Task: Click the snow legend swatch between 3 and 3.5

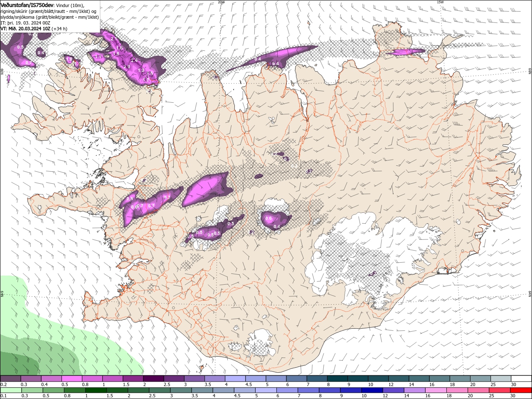Action: click(194, 379)
